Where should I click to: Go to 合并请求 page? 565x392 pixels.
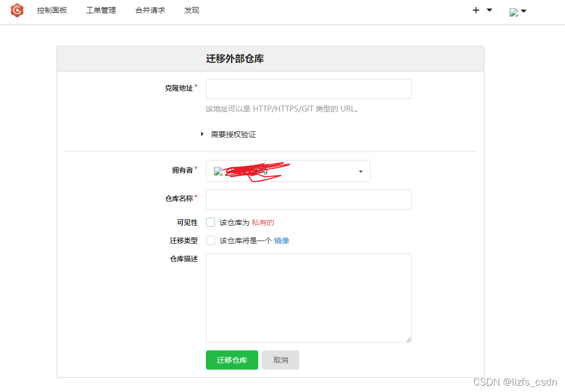click(x=150, y=10)
